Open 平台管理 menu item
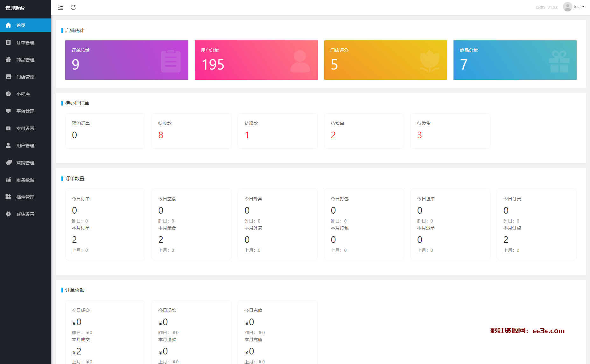Image resolution: width=590 pixels, height=364 pixels. click(x=25, y=111)
